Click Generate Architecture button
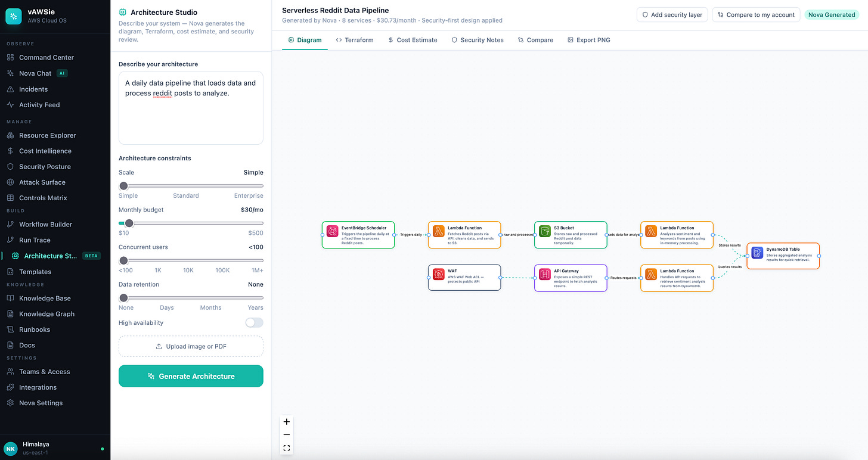Screen dimensions: 868x460 [x=191, y=376]
